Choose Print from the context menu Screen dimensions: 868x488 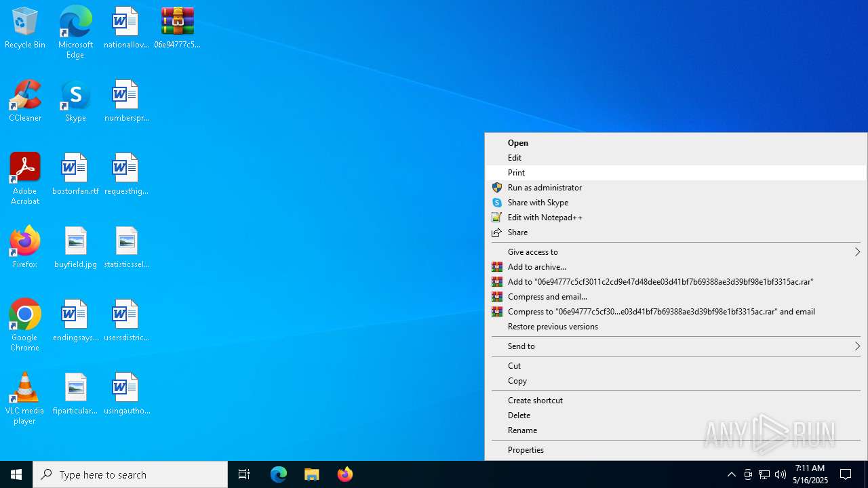[x=676, y=173]
